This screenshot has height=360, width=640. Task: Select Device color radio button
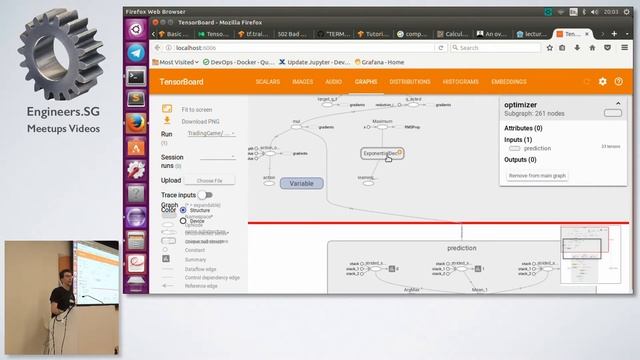[183, 220]
